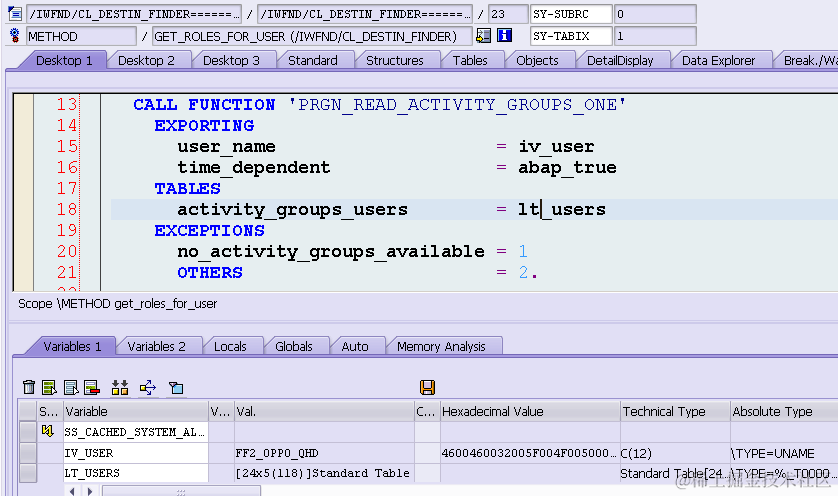Click the delete (trash) icon in variables toolbar
838x496 pixels.
pyautogui.click(x=29, y=387)
